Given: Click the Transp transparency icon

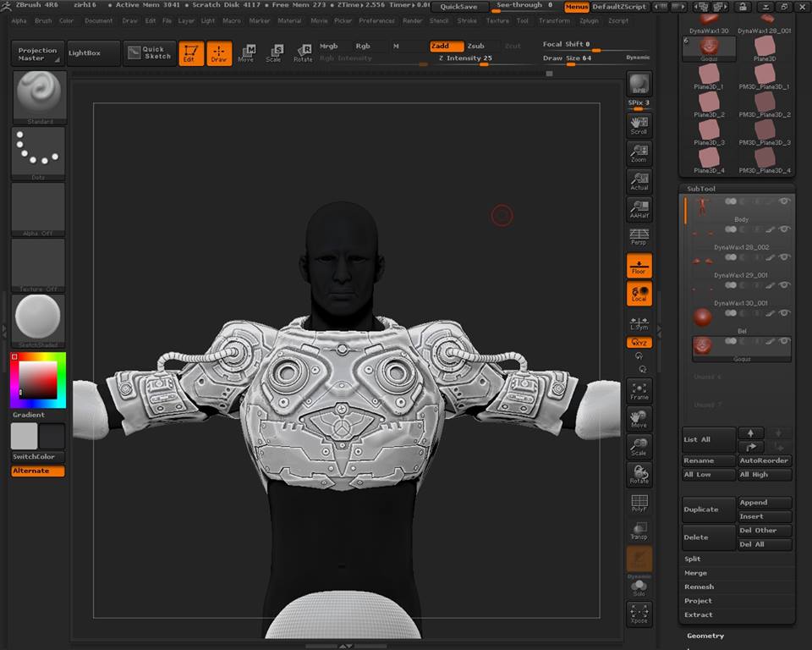Looking at the screenshot, I should tap(639, 531).
